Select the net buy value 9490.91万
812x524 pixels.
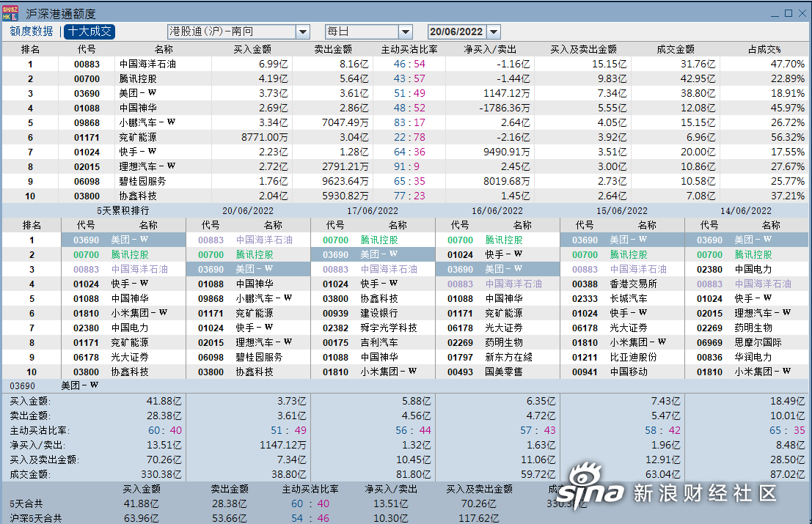coord(507,152)
